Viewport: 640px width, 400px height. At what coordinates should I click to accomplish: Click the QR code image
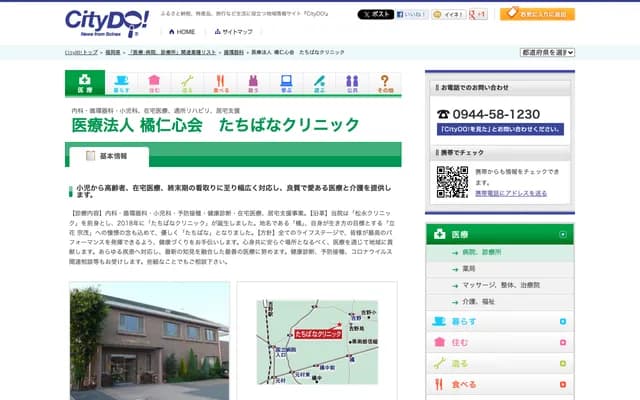(452, 182)
